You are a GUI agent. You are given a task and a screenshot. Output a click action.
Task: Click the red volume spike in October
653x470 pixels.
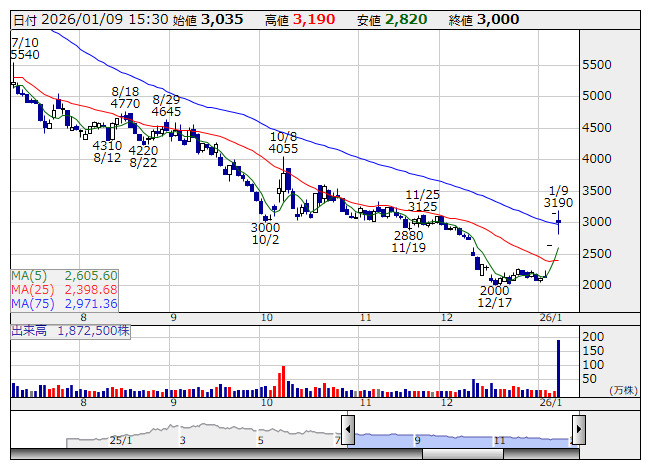point(283,381)
